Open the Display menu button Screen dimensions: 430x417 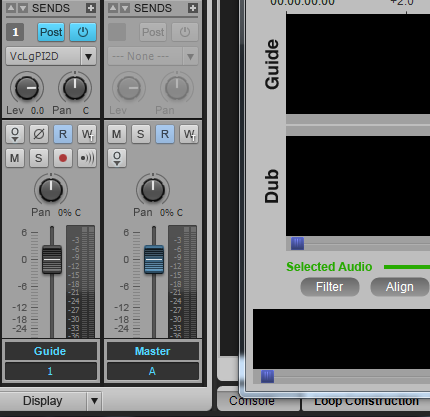(43, 401)
